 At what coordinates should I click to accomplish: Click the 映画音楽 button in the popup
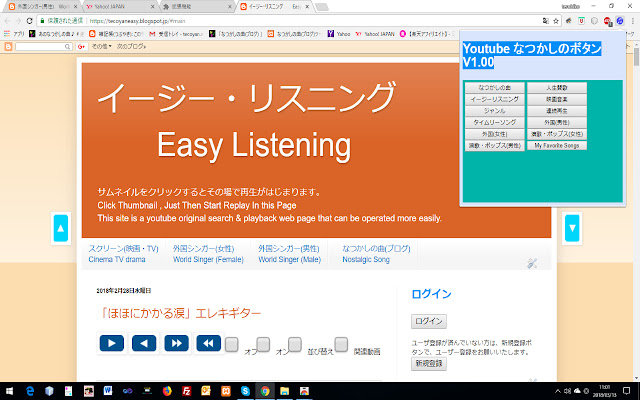(x=557, y=99)
